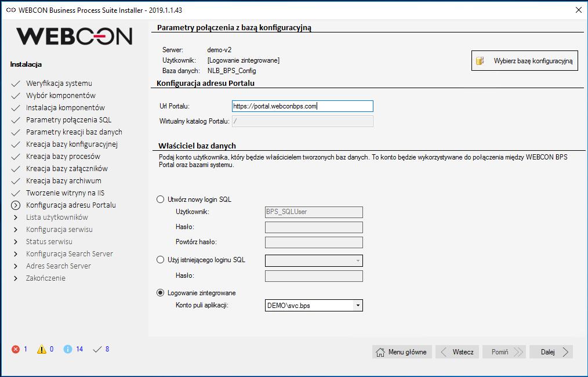Select Utwórz nowy login SQL radio button
The image size is (588, 377).
[x=160, y=199]
